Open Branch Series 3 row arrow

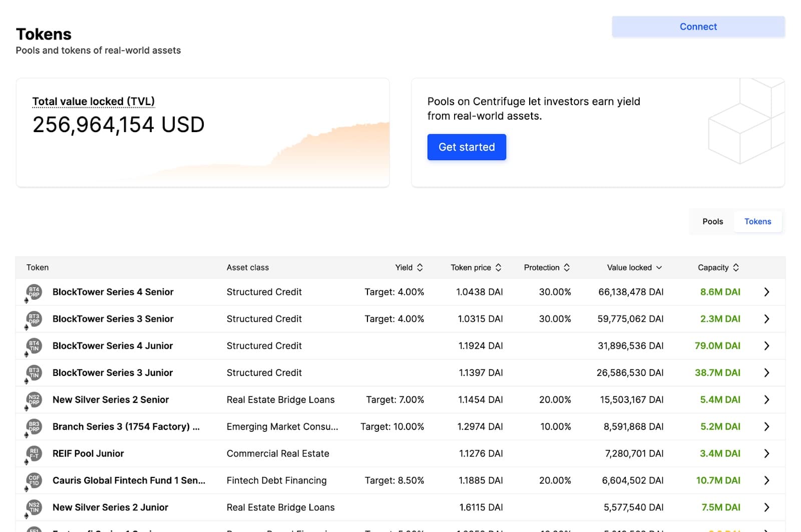(766, 427)
